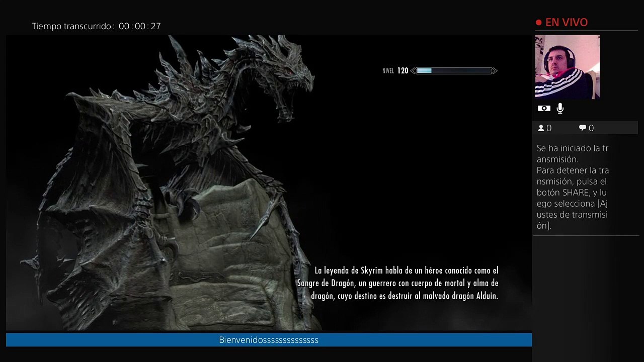Click the NIVEL 120 label
This screenshot has width=644, height=362.
(x=395, y=71)
